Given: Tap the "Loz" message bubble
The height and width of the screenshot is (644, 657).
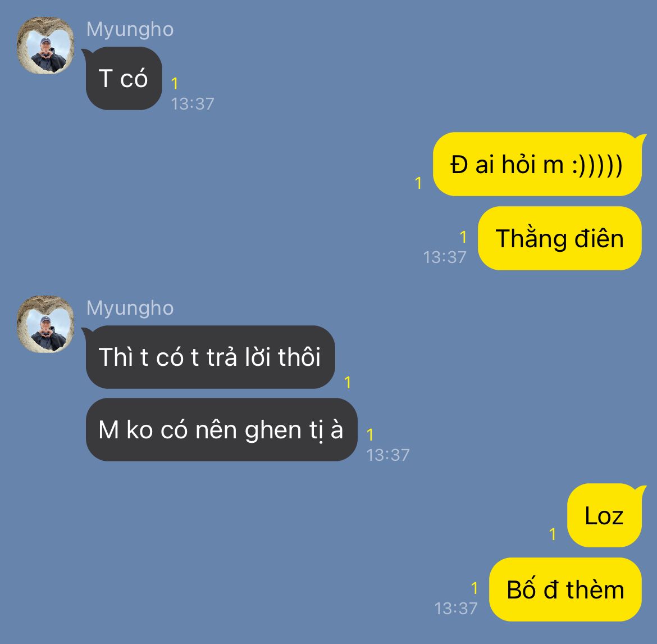Looking at the screenshot, I should [x=604, y=515].
